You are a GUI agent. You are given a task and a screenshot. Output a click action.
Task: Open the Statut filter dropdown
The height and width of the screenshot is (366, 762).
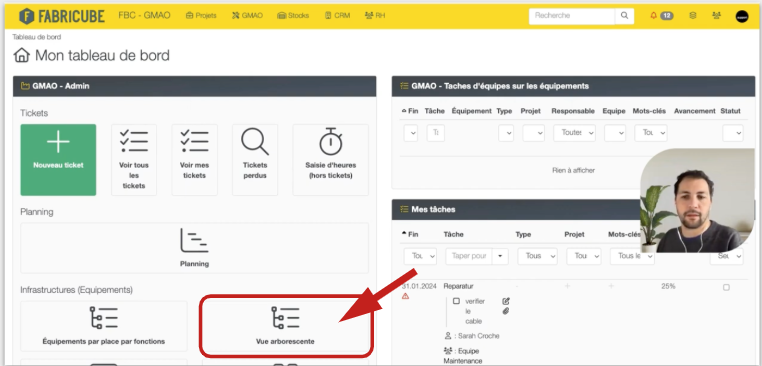click(732, 133)
